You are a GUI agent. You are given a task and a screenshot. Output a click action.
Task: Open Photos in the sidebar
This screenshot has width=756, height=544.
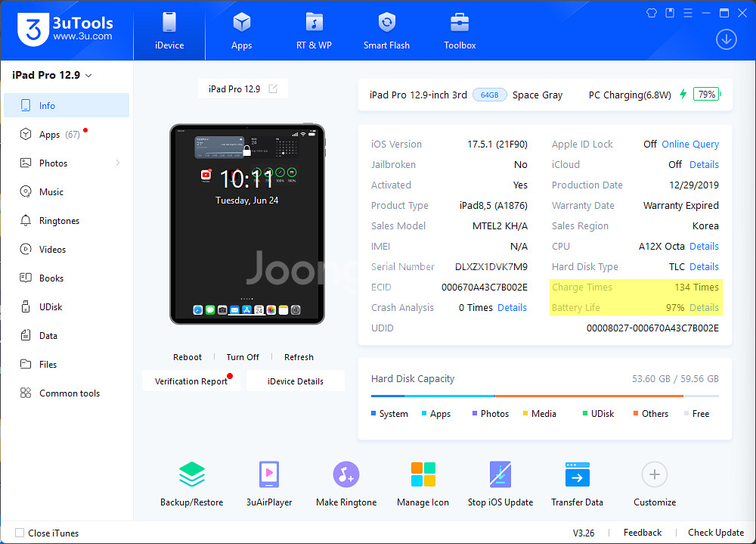click(x=67, y=163)
